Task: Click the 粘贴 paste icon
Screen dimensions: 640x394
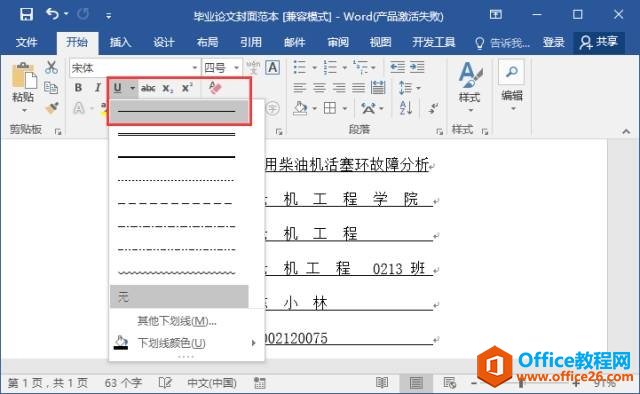Action: [x=24, y=76]
